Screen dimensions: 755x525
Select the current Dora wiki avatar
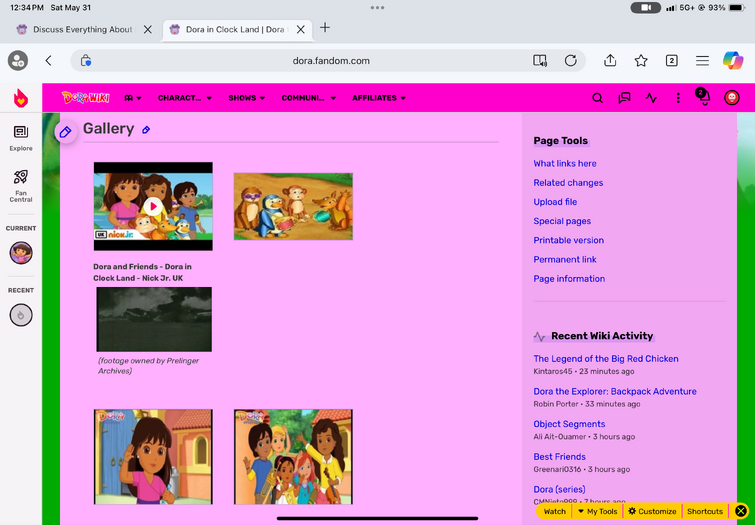[x=21, y=252]
